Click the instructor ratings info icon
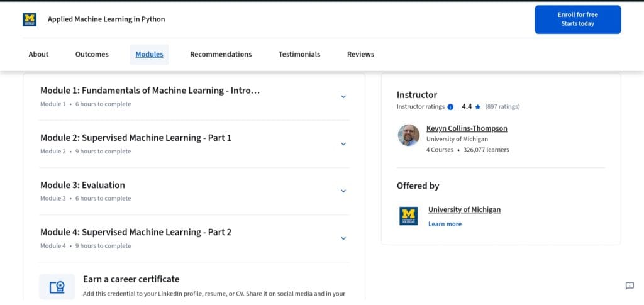 pyautogui.click(x=450, y=107)
